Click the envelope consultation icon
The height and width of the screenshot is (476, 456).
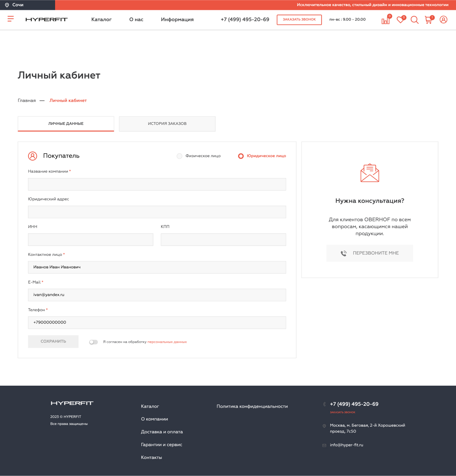[370, 173]
